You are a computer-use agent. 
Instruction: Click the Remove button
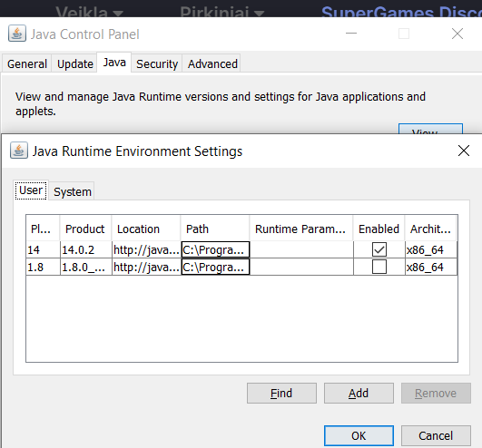[436, 393]
